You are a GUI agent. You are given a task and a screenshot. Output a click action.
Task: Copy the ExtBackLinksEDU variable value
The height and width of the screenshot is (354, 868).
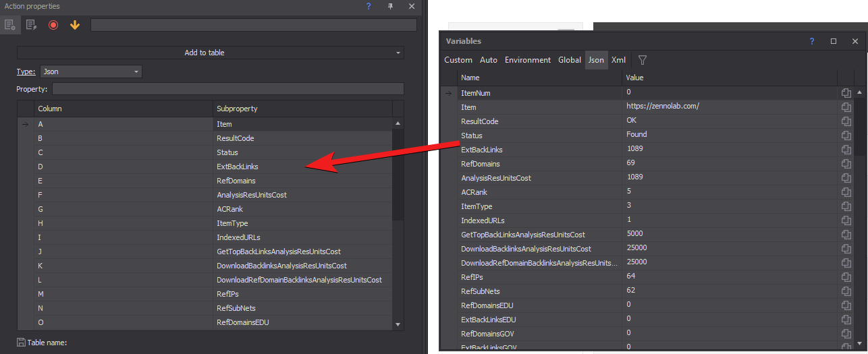pos(846,320)
